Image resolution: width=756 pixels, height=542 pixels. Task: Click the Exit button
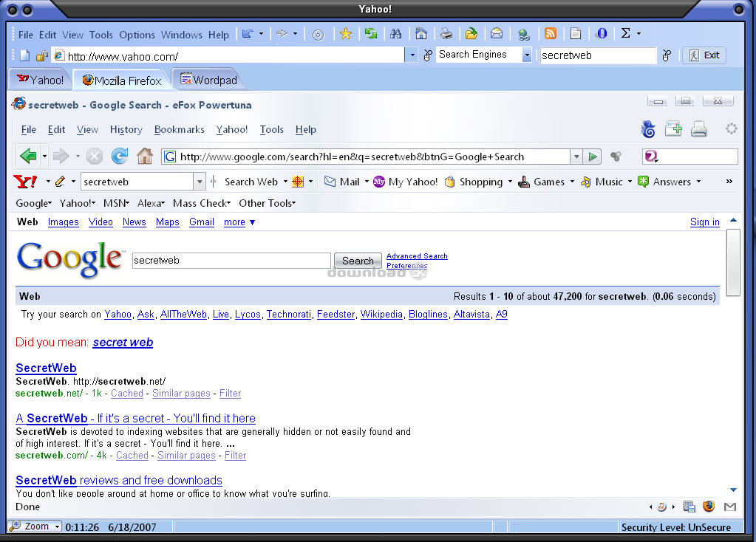(x=704, y=55)
